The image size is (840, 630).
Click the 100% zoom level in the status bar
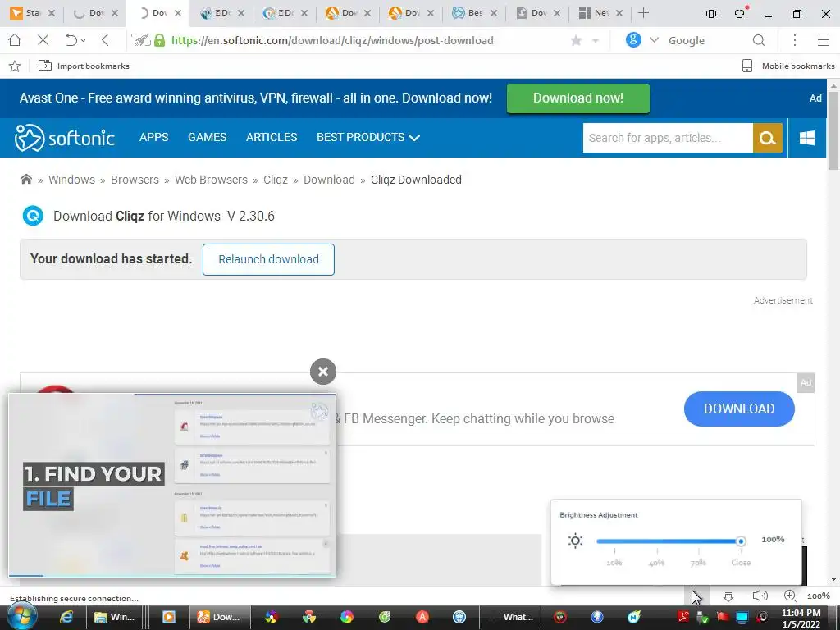pos(819,596)
